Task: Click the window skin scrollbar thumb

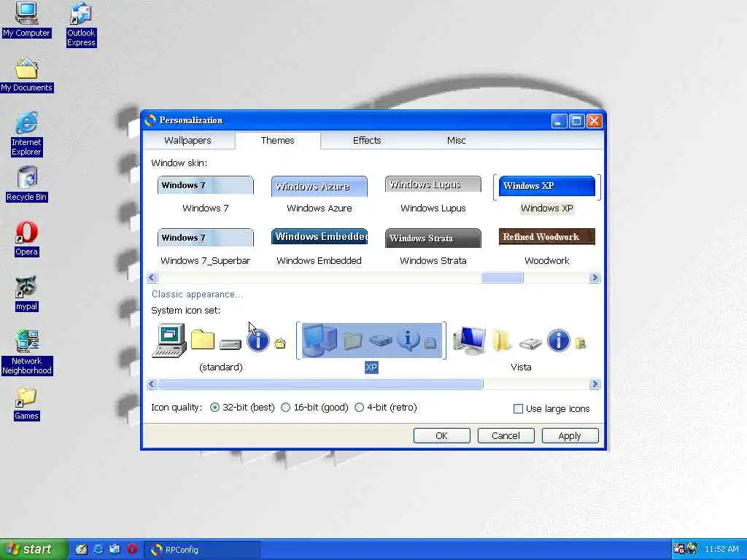Action: [x=502, y=278]
